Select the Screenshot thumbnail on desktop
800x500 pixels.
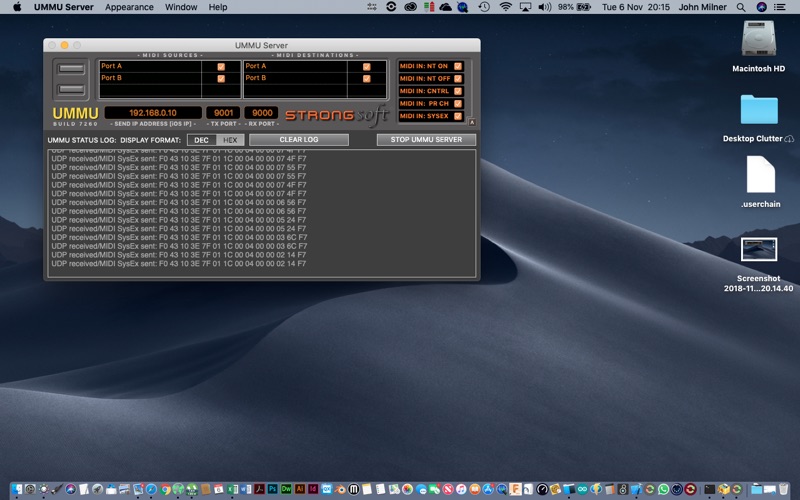759,249
